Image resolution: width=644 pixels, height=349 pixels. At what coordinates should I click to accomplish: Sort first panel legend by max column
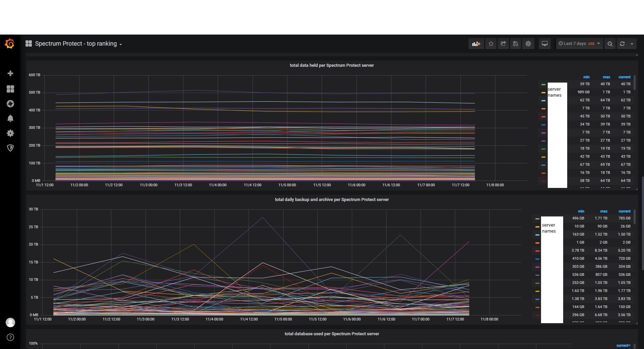point(606,77)
